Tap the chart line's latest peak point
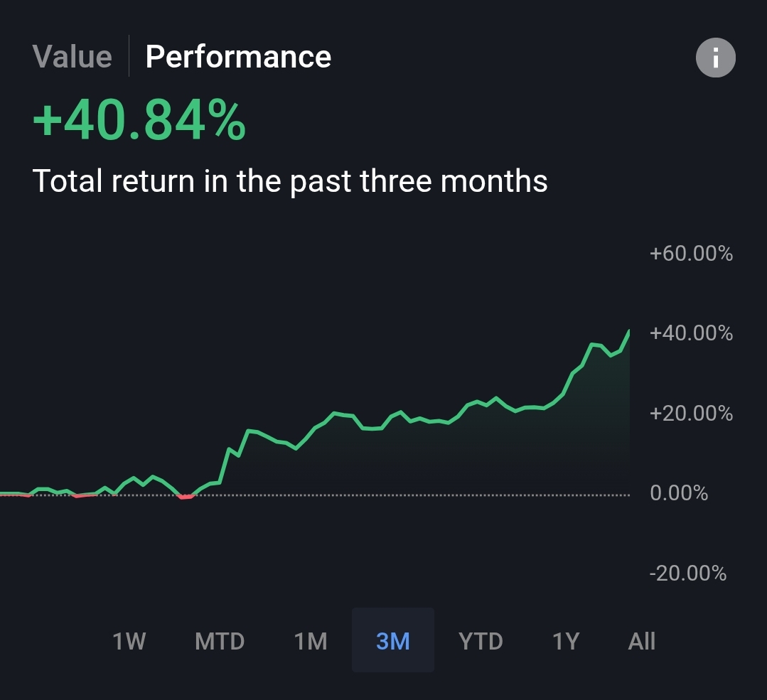The width and height of the screenshot is (767, 700). tap(628, 332)
